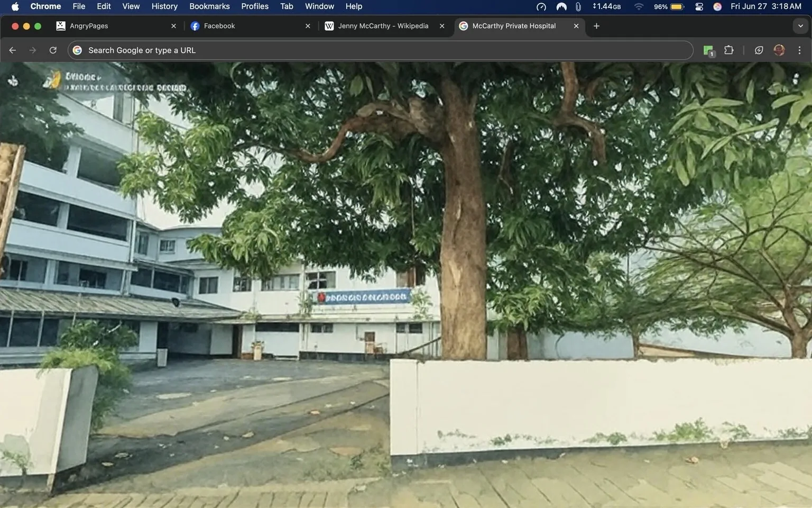Reload the current page
812x508 pixels.
pos(53,50)
